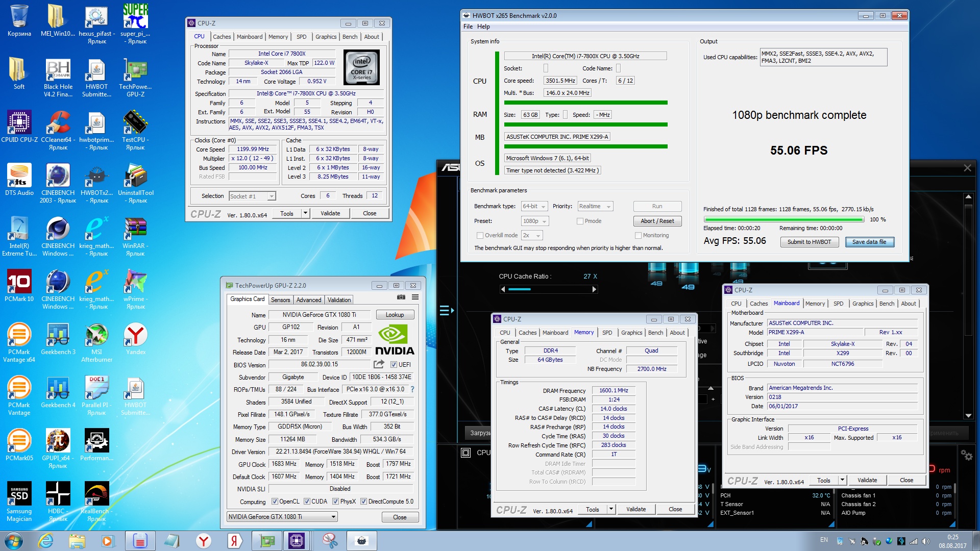
Task: Toggle PhysX checkbox in GPU-Z
Action: coord(335,502)
